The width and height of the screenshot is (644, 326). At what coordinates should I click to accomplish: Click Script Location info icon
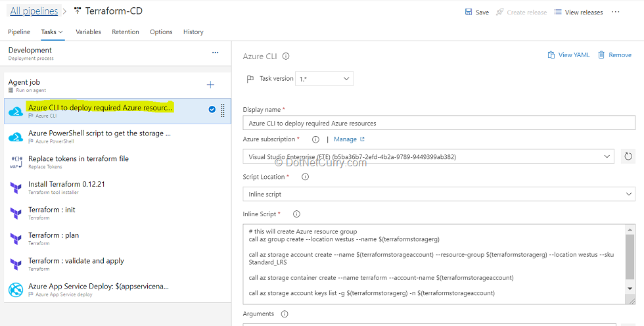(305, 177)
